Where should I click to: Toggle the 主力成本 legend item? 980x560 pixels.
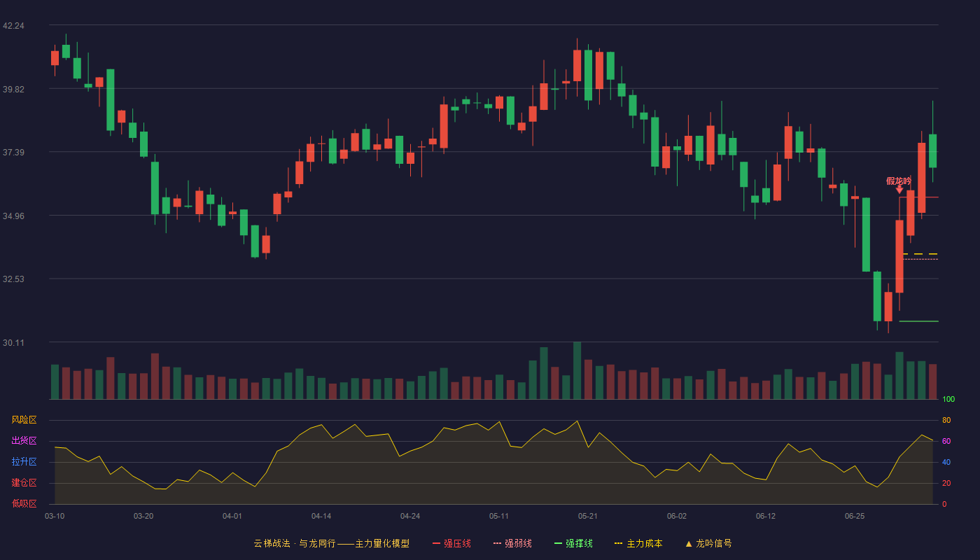[x=638, y=543]
